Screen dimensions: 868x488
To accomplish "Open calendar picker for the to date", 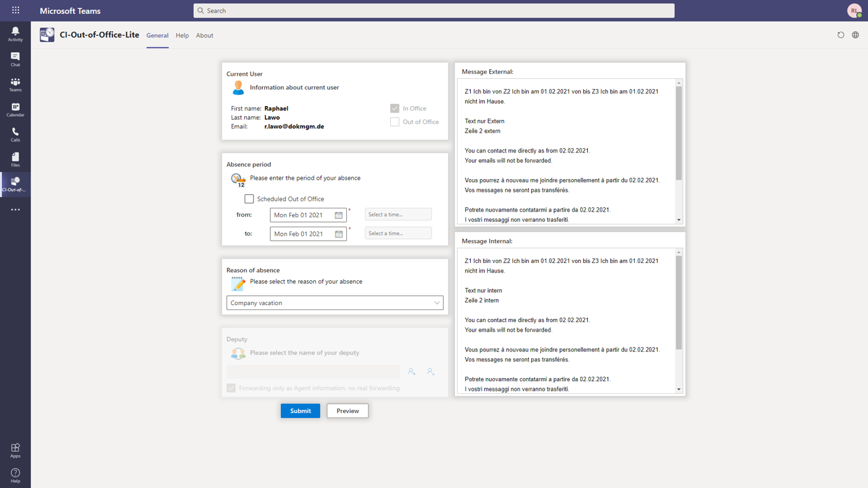I will point(339,234).
